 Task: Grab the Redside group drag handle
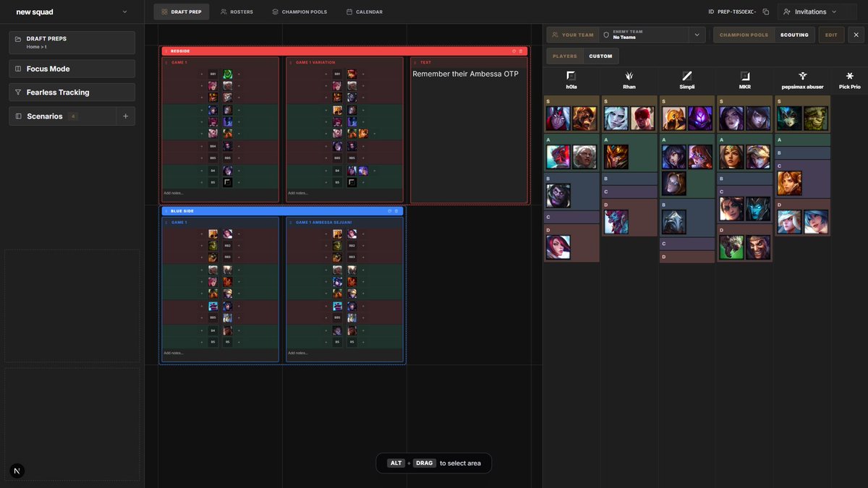pyautogui.click(x=166, y=51)
